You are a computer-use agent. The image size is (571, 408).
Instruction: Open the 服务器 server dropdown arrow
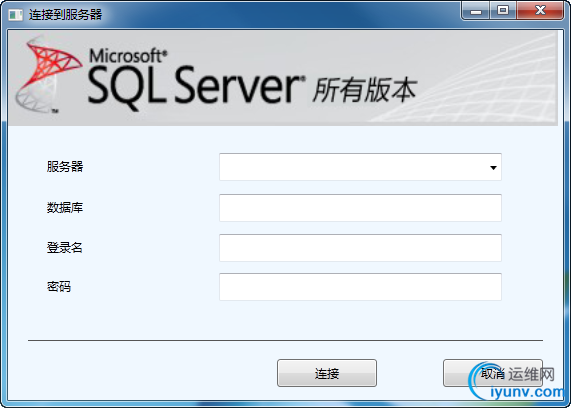pyautogui.click(x=493, y=168)
